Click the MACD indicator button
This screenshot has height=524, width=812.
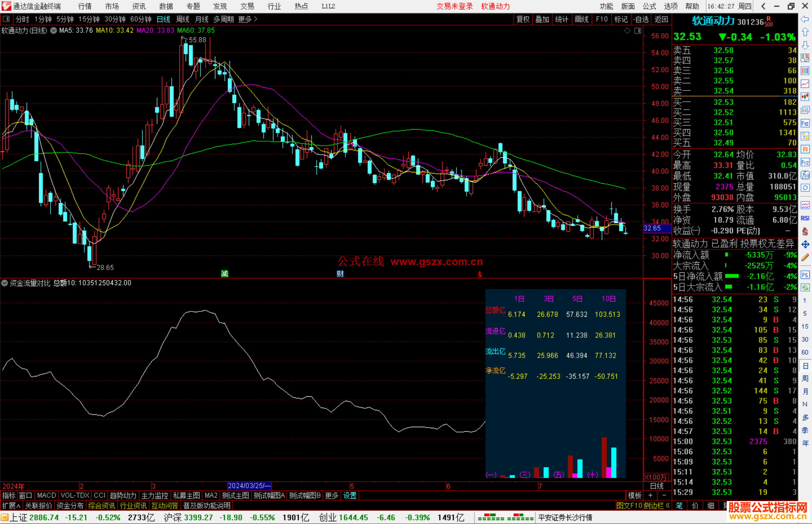46,495
